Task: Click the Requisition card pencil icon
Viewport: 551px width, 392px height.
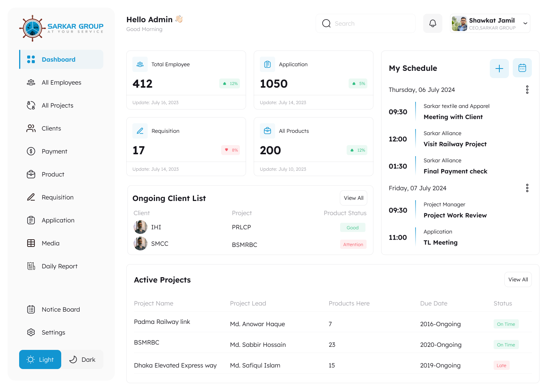Action: [x=140, y=131]
